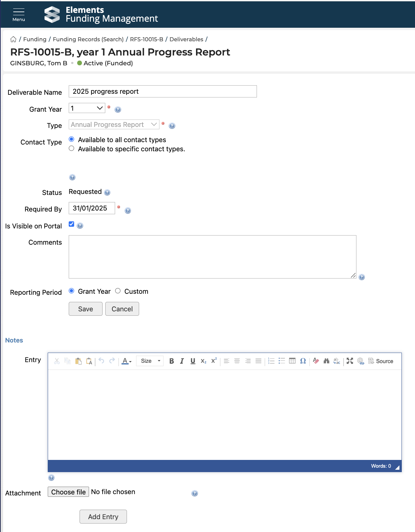Click the italic formatting icon
Viewport: 415px width, 532px height.
[182, 361]
